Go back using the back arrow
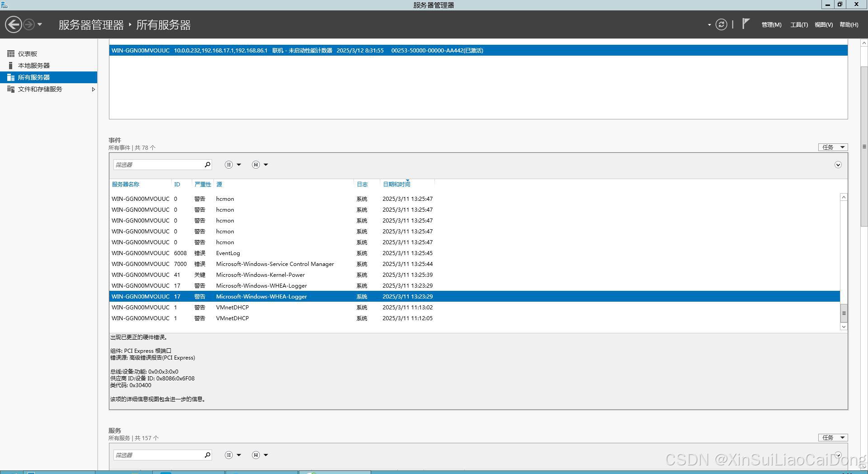The width and height of the screenshot is (868, 474). pyautogui.click(x=14, y=24)
